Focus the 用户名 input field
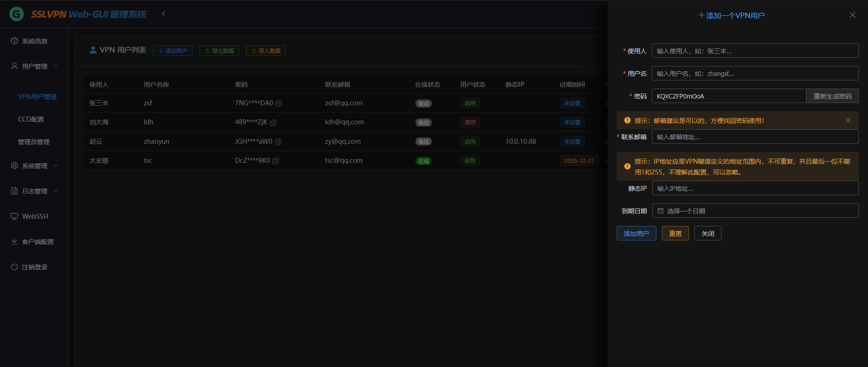 coord(755,73)
